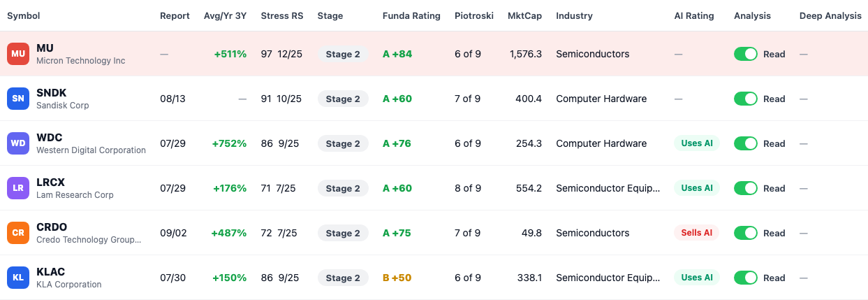Click the WD ticker icon for Western Digital

click(x=18, y=143)
